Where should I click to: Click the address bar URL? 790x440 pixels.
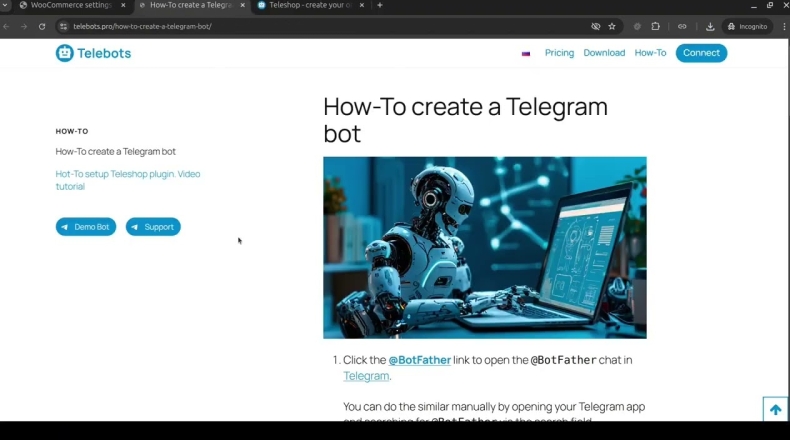click(142, 26)
